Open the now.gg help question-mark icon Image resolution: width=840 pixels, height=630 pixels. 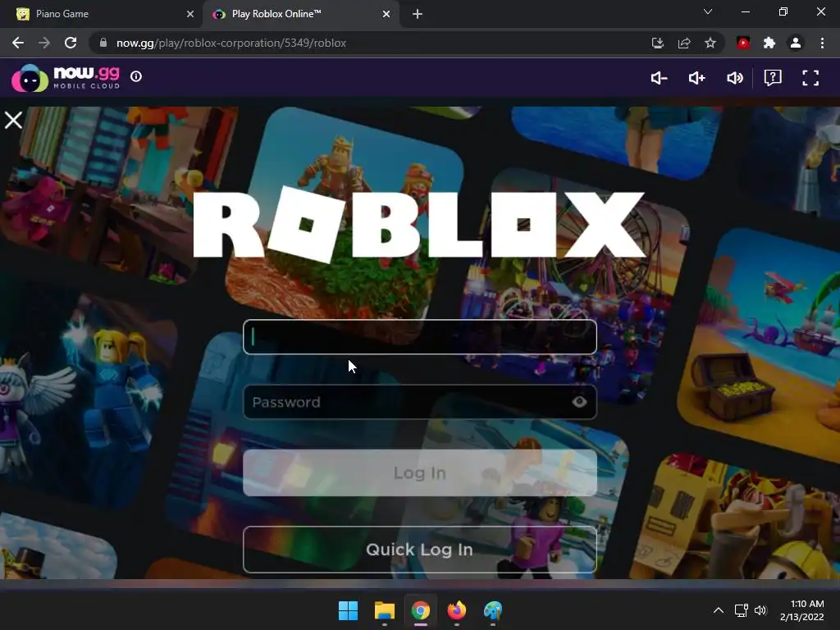click(773, 78)
